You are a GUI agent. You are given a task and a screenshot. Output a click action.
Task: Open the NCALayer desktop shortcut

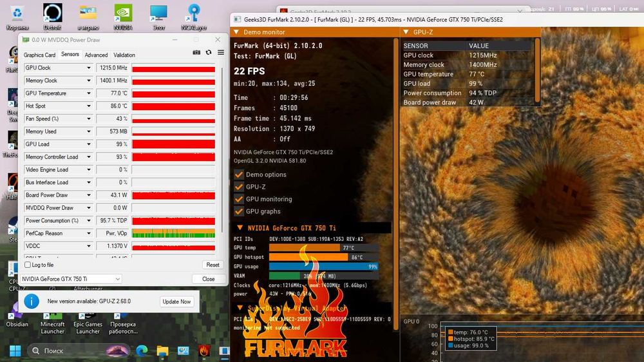(193, 17)
